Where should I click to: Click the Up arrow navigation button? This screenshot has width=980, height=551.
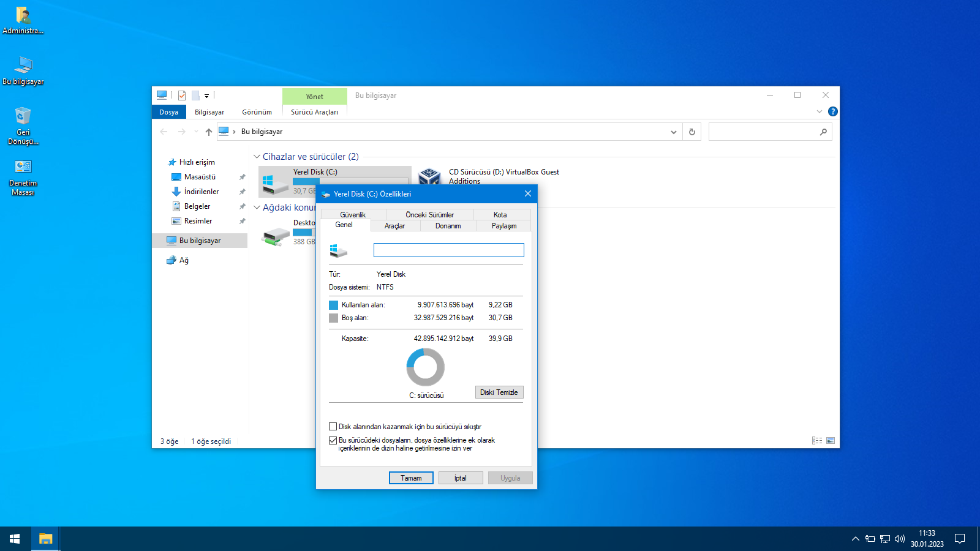pos(209,132)
